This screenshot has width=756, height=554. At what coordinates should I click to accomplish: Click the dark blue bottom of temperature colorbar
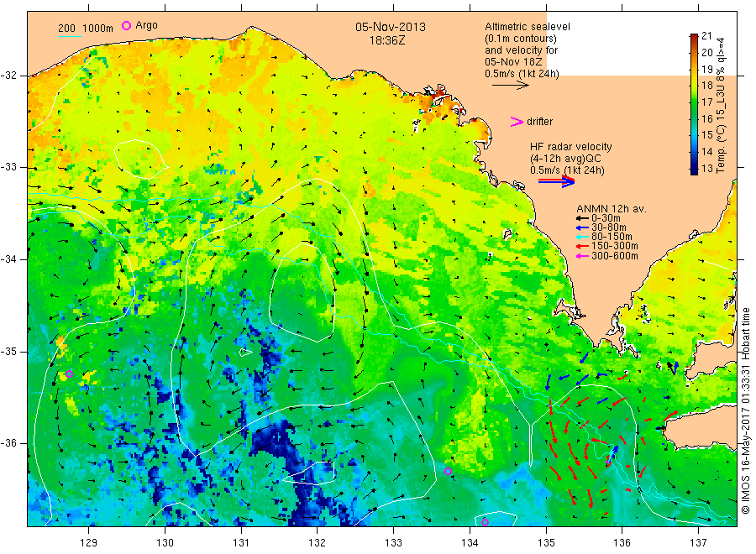coord(694,170)
